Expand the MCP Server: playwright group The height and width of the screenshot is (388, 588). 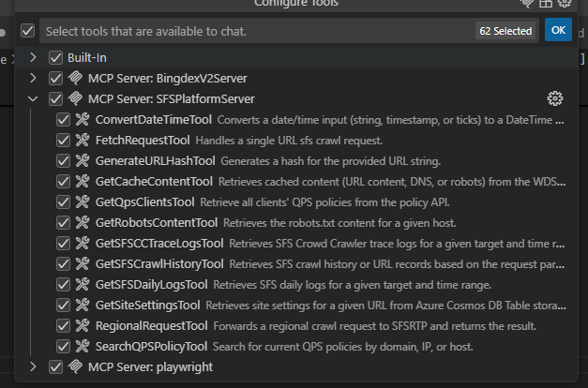point(33,366)
